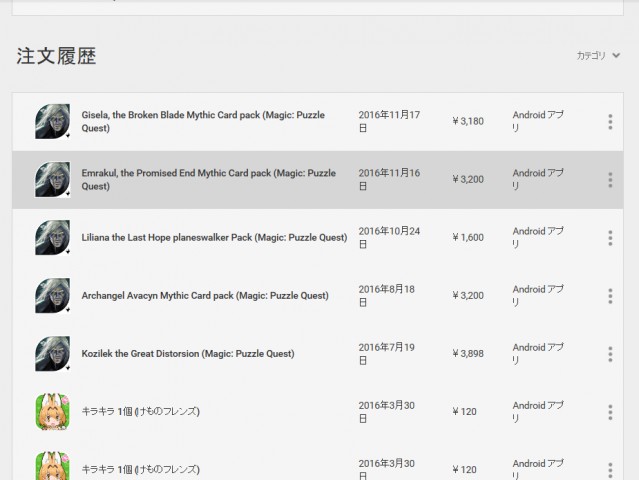Select the Archangel Avacyn Mythic Card pack title
The image size is (639, 480).
205,296
